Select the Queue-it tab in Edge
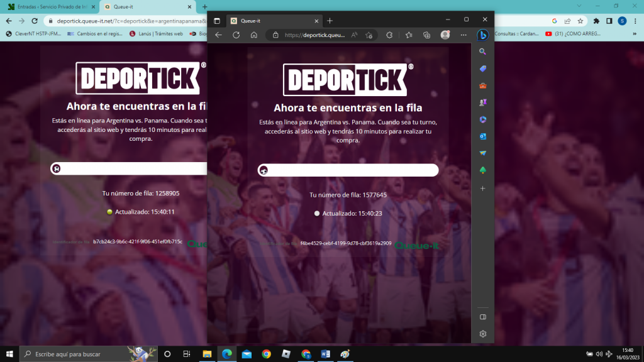The image size is (644, 362). click(x=274, y=21)
